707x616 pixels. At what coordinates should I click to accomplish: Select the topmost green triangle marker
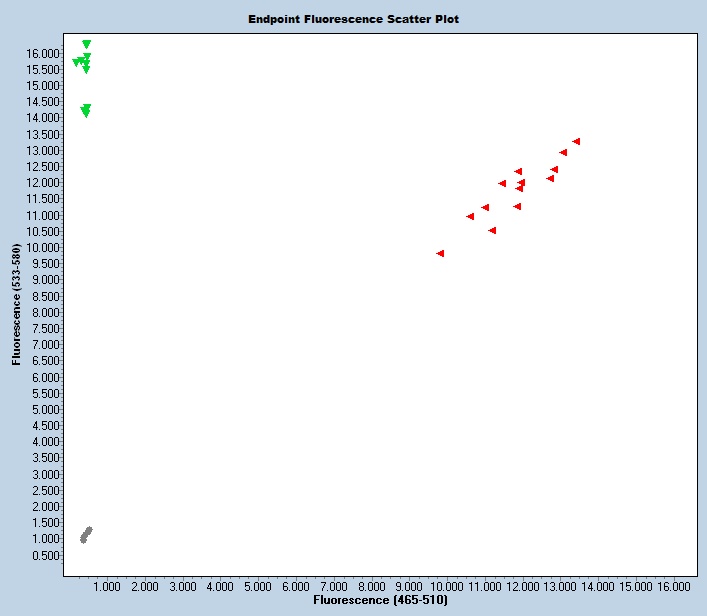(87, 45)
